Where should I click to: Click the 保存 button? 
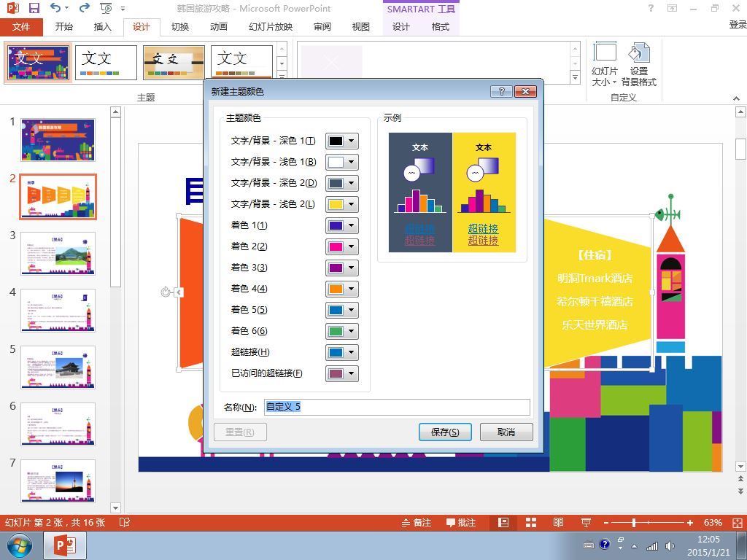pos(445,432)
